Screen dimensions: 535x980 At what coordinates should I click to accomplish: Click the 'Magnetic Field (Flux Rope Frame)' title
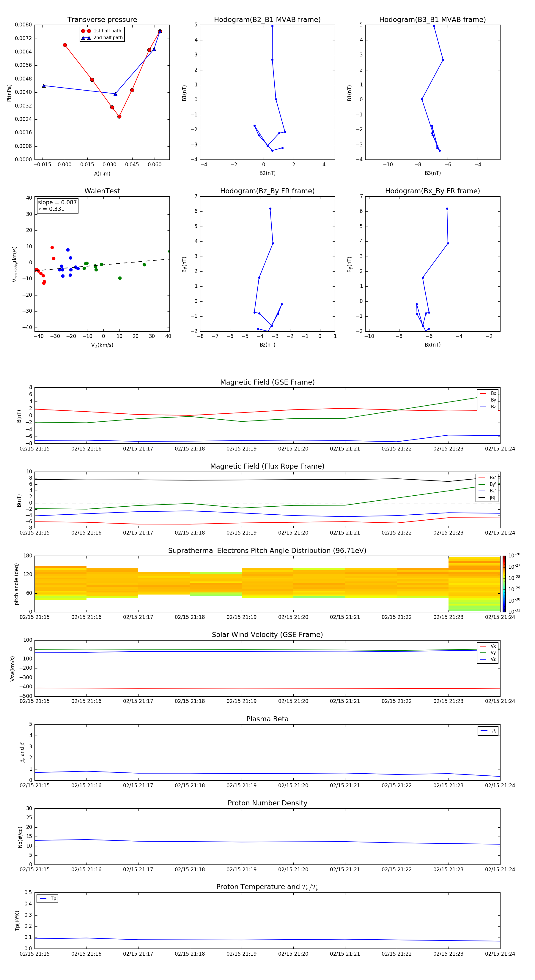[267, 467]
